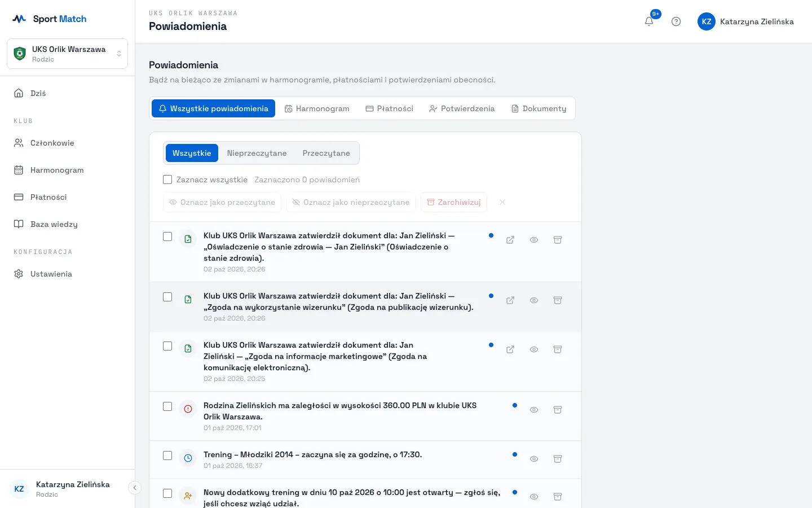Click the Oznacz jako przeczytane button
This screenshot has width=812, height=508.
[x=222, y=202]
